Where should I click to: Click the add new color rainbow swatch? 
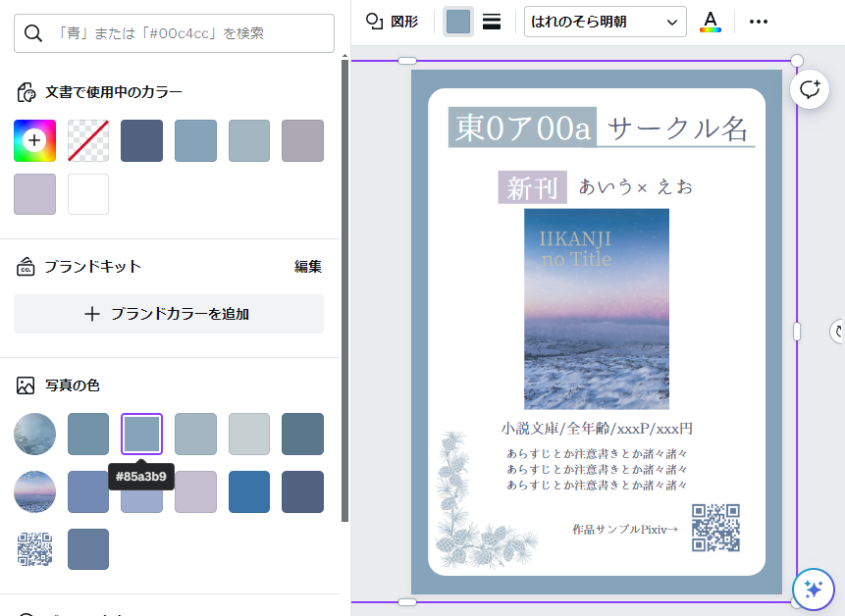[34, 140]
